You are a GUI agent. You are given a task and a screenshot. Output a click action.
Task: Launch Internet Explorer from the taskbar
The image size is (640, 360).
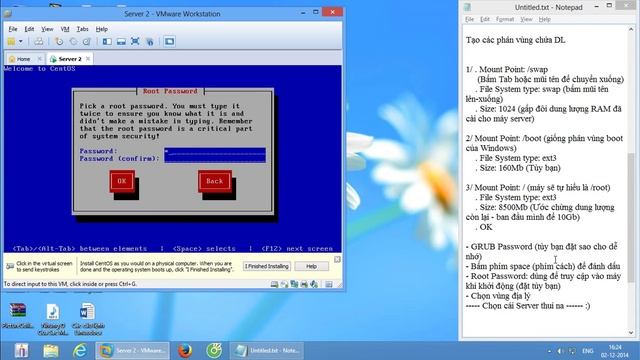(x=80, y=351)
